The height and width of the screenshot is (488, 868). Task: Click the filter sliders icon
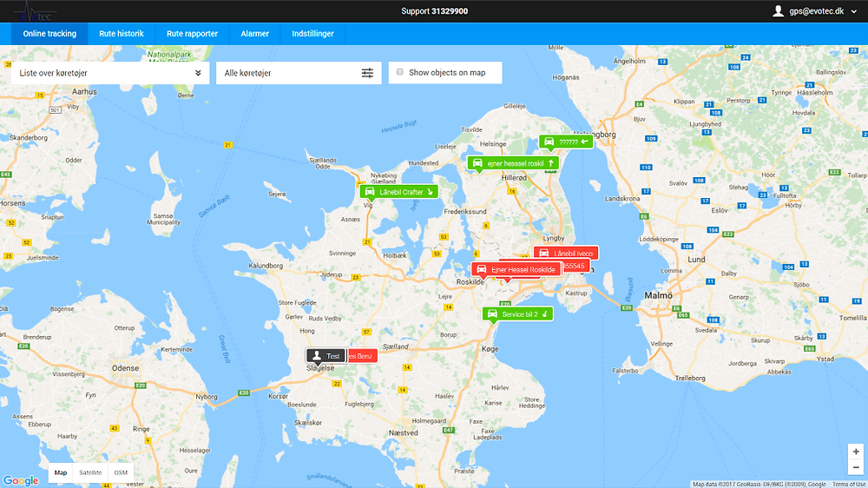coord(367,73)
